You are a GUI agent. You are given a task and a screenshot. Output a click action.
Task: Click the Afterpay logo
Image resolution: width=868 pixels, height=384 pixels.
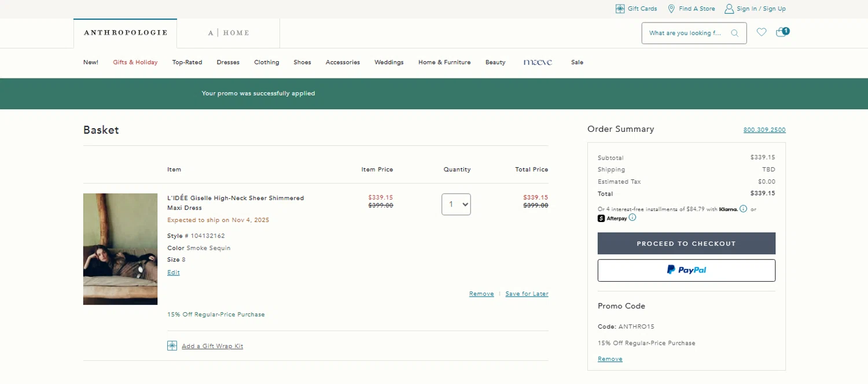612,218
